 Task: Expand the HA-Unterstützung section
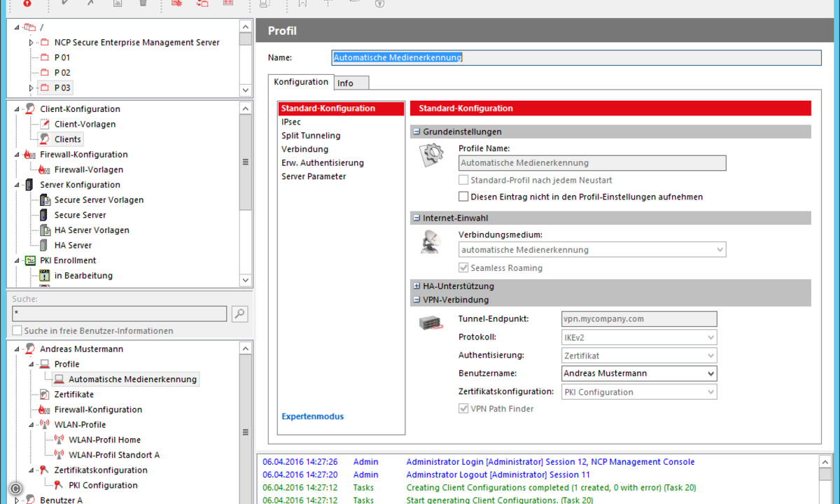(416, 286)
